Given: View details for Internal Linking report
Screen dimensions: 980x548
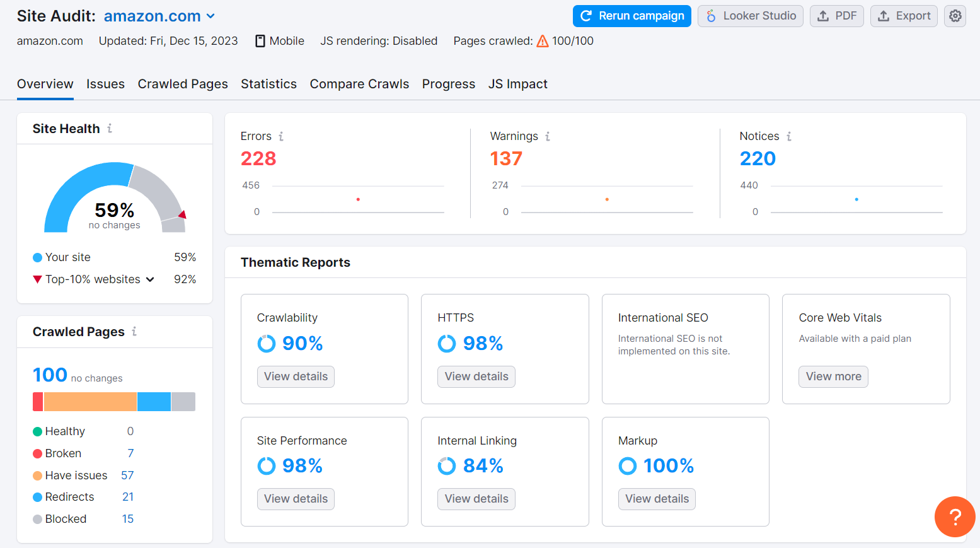Looking at the screenshot, I should click(x=476, y=499).
